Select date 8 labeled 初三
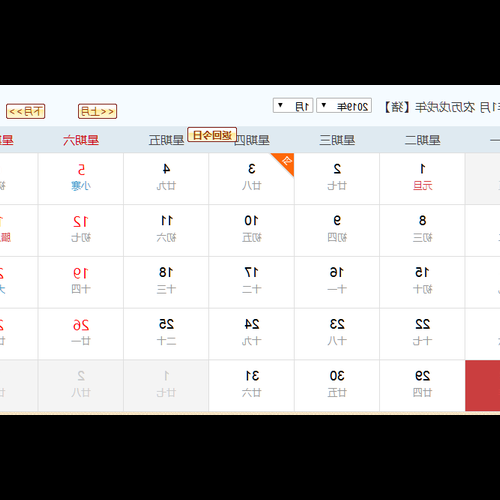 tap(422, 230)
